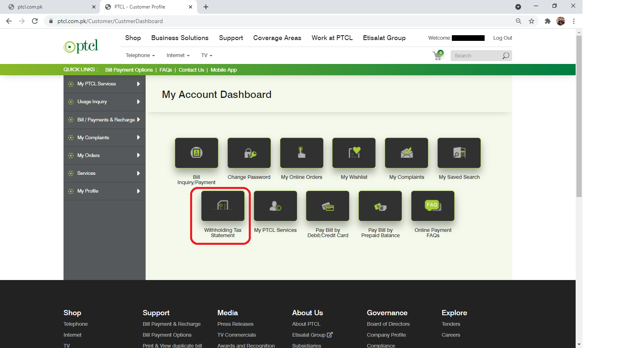Expand Bill / Payments & Recharge sidebar menu
Viewport: 644px width, 348px height.
[x=104, y=120]
